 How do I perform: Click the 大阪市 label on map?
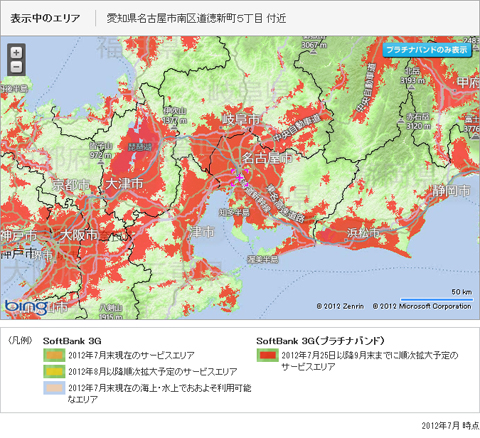click(x=79, y=235)
